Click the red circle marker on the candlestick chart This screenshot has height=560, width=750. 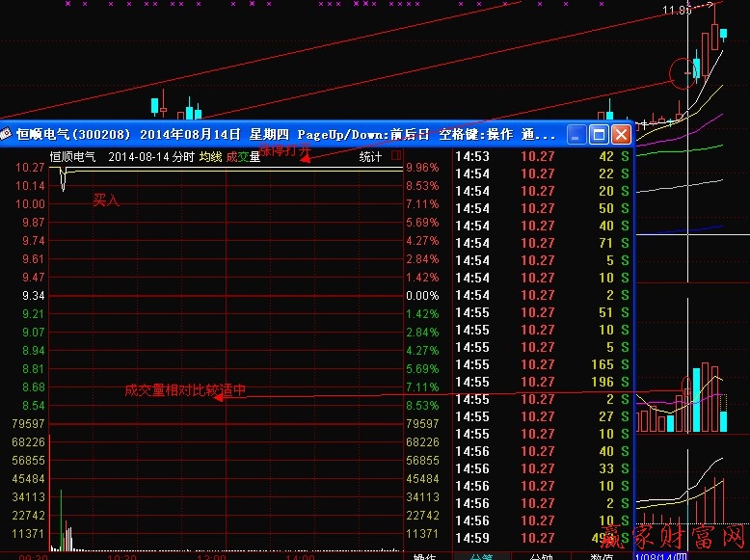coord(683,70)
